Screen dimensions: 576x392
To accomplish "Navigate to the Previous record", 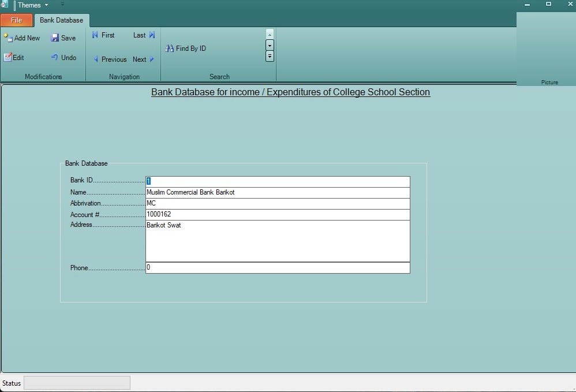I will coord(110,59).
